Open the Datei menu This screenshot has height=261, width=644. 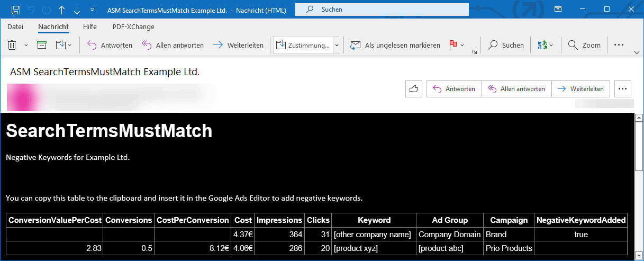point(15,27)
